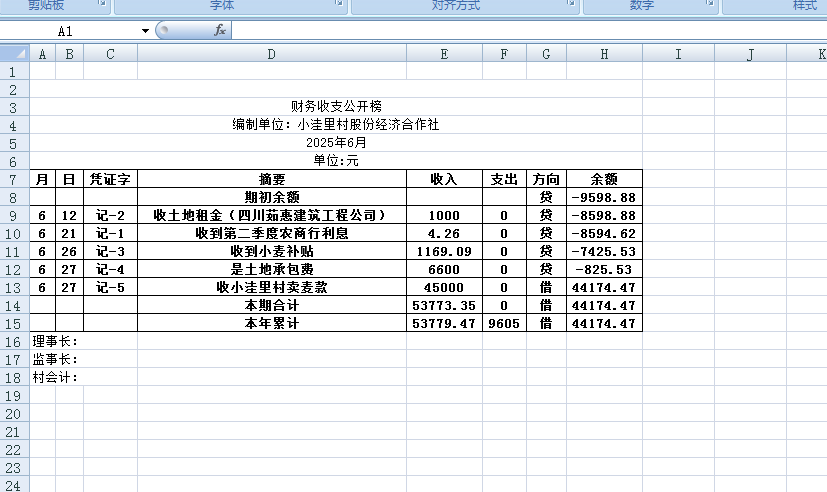Click the select-all corner of the sheet
827x492 pixels.
pyautogui.click(x=14, y=54)
